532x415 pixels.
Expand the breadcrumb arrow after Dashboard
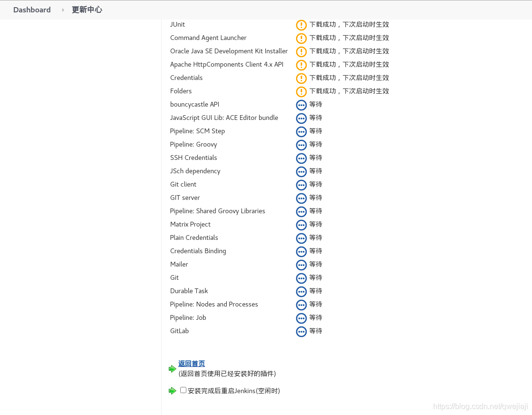pos(63,10)
